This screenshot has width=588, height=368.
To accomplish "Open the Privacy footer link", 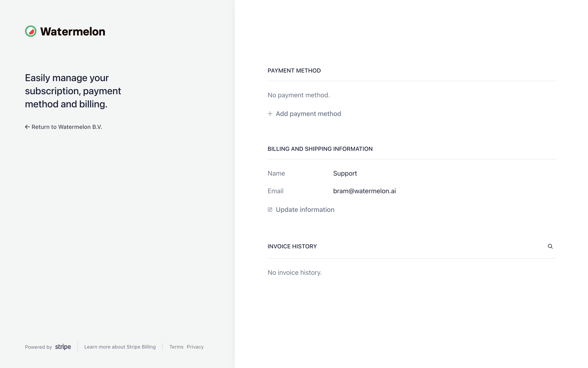I will click(x=195, y=347).
